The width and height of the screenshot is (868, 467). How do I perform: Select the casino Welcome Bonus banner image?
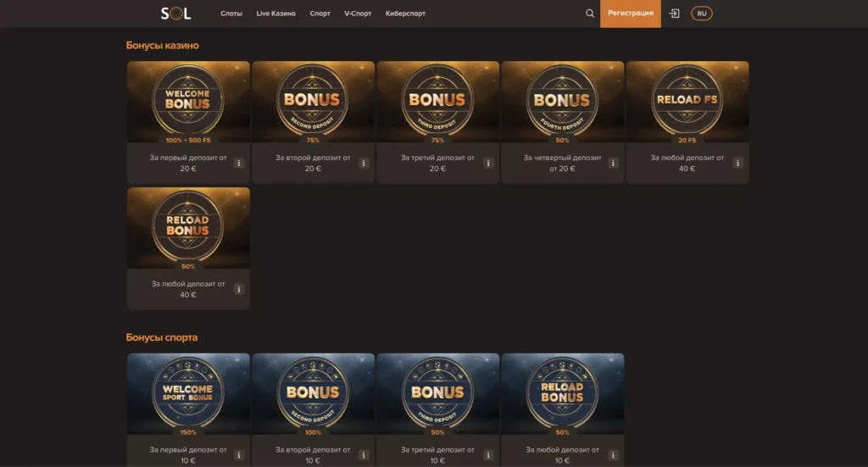click(188, 100)
